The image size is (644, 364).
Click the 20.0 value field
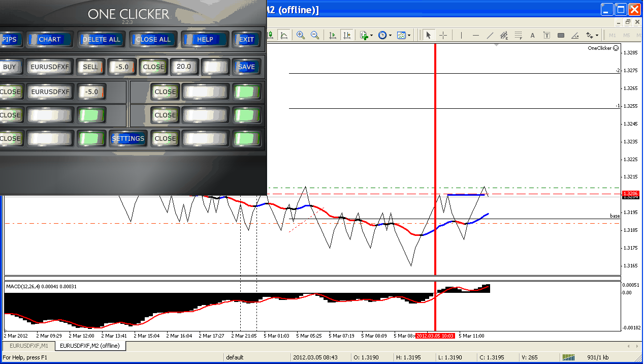[183, 67]
